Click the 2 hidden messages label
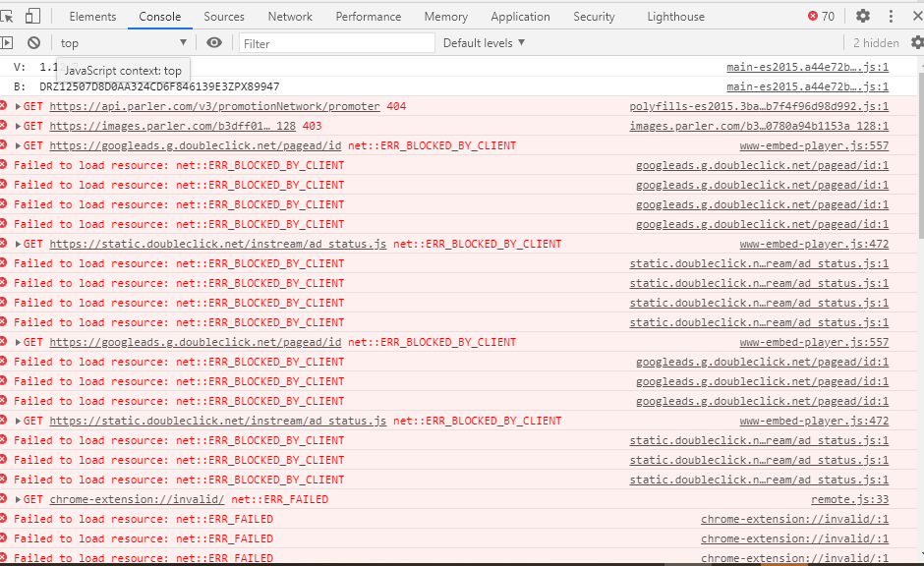The width and height of the screenshot is (924, 566). point(876,43)
